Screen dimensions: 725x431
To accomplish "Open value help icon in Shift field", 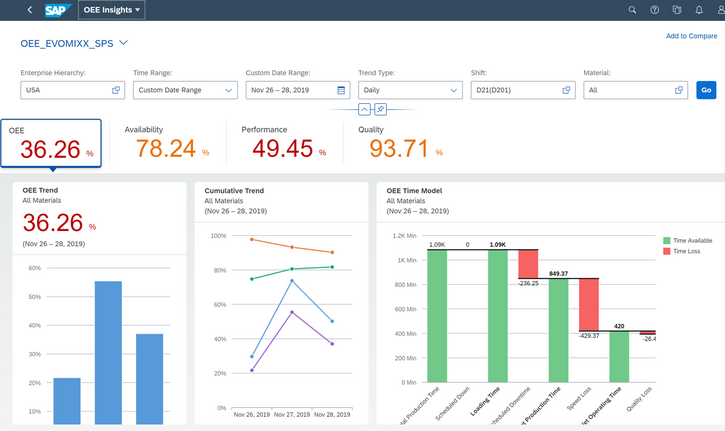I will (566, 90).
